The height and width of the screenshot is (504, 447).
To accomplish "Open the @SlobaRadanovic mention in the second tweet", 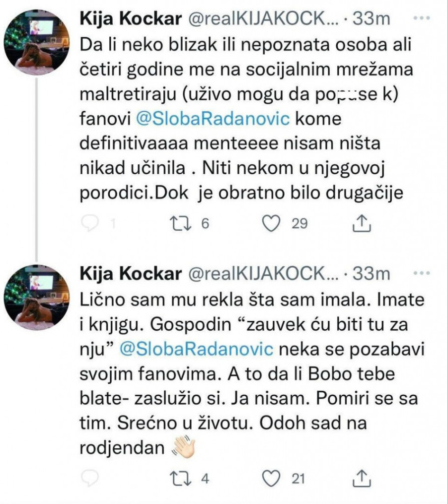I will click(x=195, y=350).
